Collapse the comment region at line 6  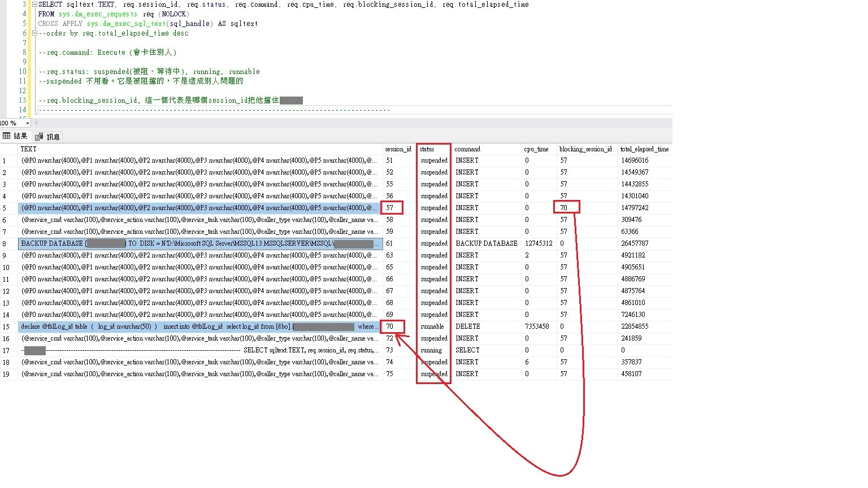coord(34,33)
